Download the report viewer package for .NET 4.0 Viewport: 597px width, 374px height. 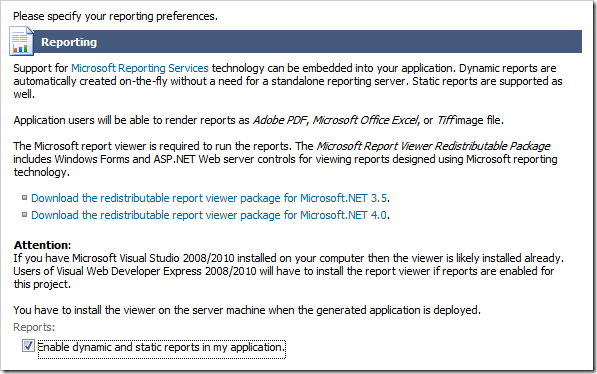click(x=209, y=215)
